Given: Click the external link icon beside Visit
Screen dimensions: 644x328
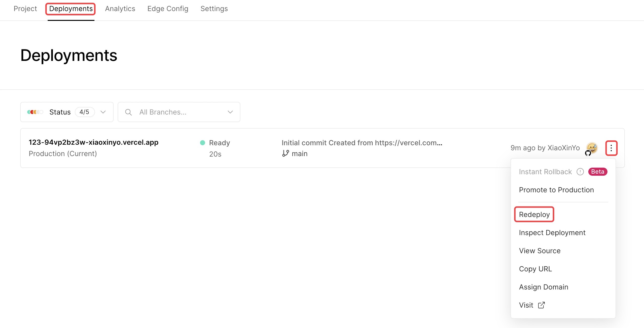Looking at the screenshot, I should [541, 305].
